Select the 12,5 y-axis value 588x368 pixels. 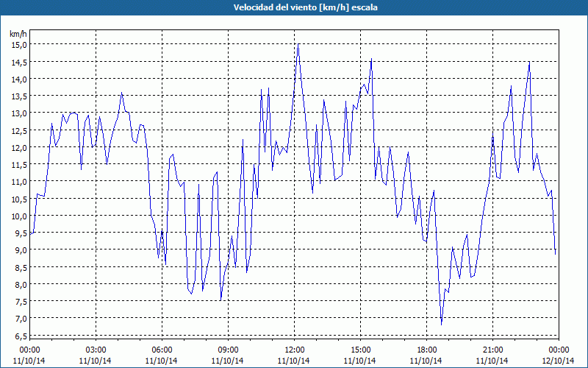coord(19,131)
